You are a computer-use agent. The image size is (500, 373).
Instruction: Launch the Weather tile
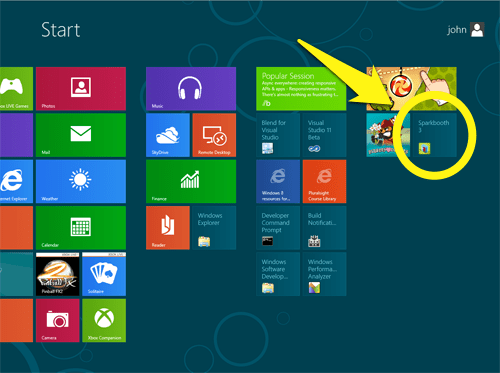(81, 181)
